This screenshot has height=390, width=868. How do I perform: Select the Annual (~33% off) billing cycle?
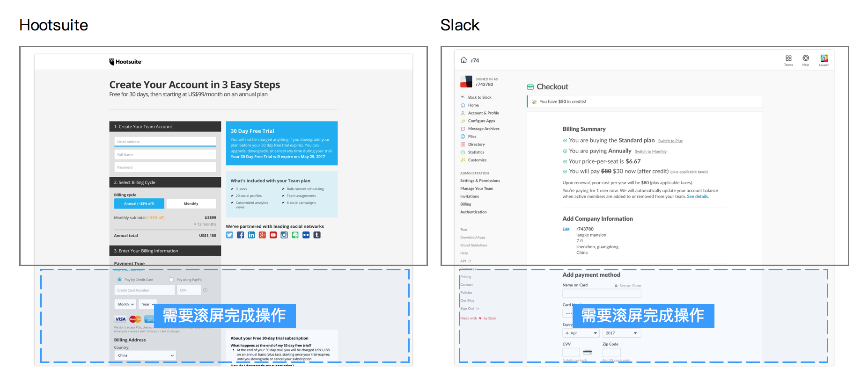pos(139,203)
